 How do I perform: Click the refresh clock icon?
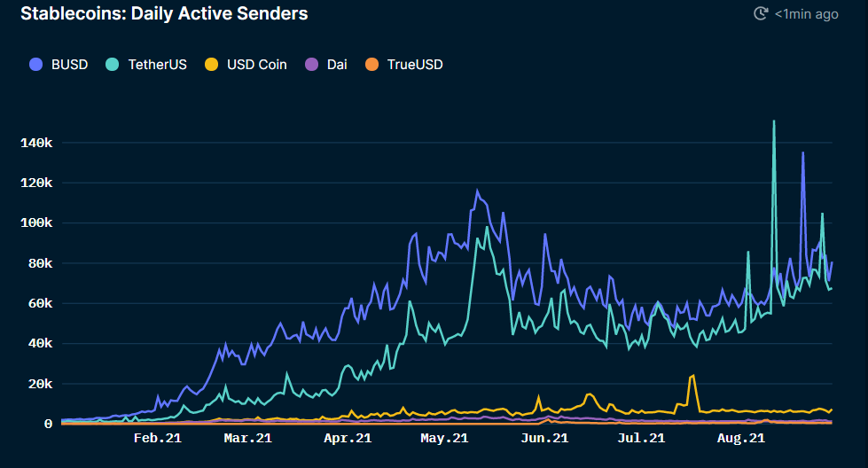761,14
